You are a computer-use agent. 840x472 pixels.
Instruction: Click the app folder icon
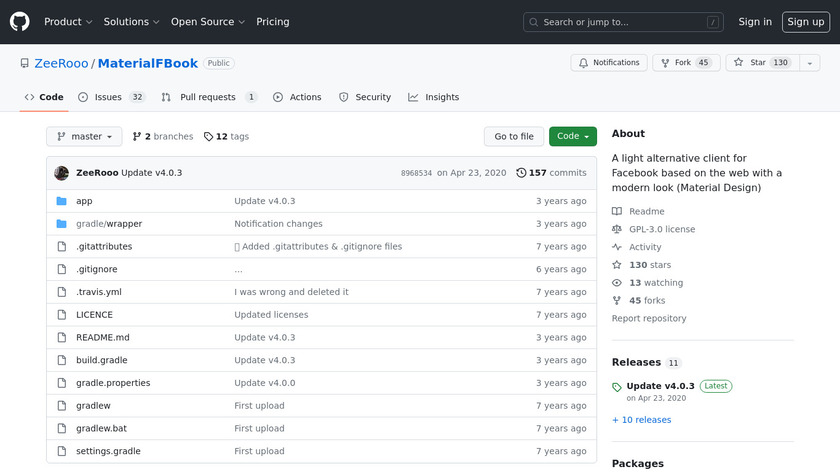click(x=62, y=201)
